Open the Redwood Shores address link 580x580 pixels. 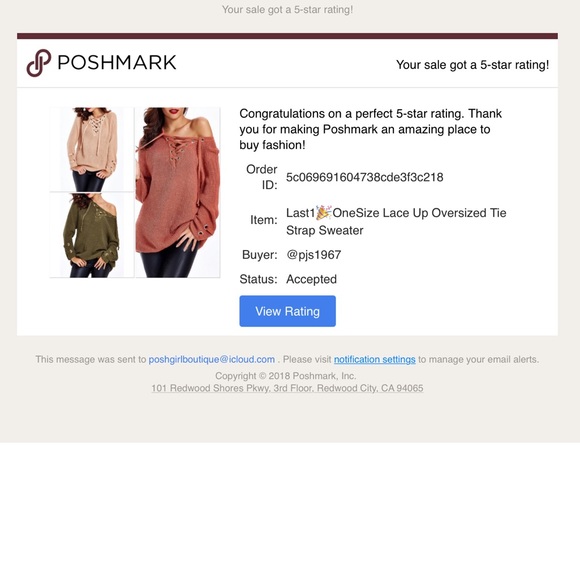[287, 388]
